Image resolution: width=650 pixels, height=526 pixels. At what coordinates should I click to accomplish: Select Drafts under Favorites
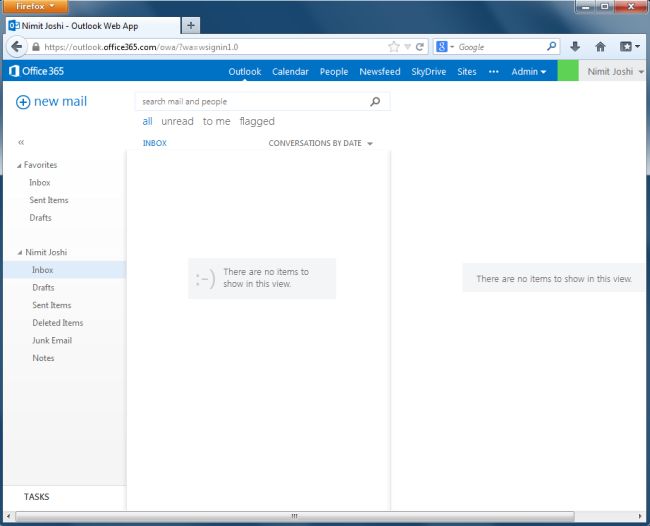pos(41,218)
